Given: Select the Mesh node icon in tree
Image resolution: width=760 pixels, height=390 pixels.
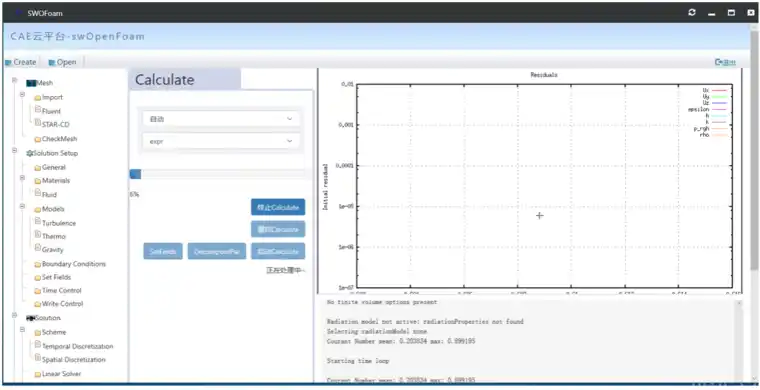Looking at the screenshot, I should (x=31, y=83).
